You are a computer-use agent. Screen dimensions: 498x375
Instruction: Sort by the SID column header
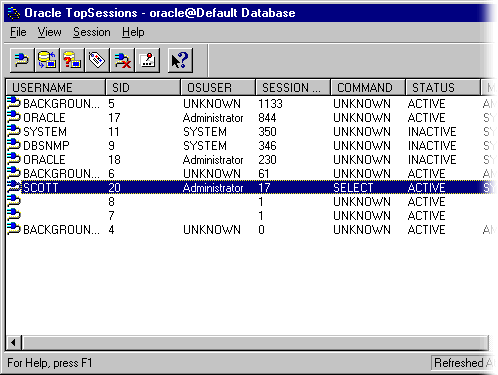[x=143, y=88]
